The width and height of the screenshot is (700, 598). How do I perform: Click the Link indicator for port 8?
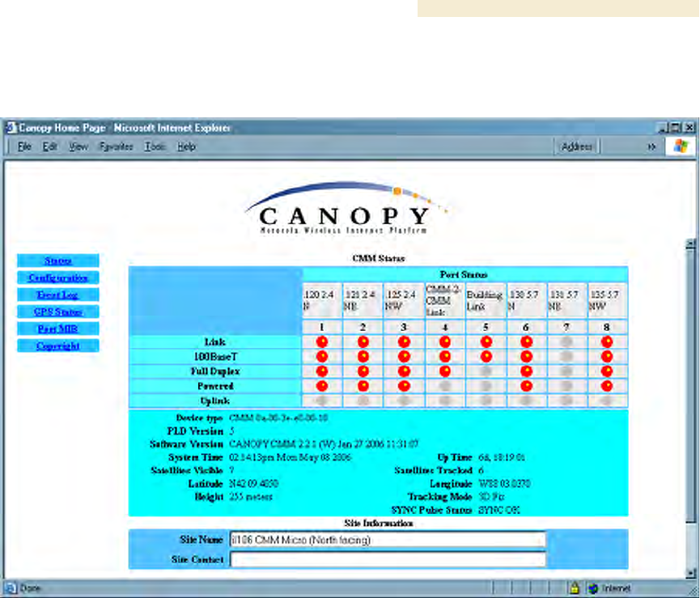coord(607,341)
